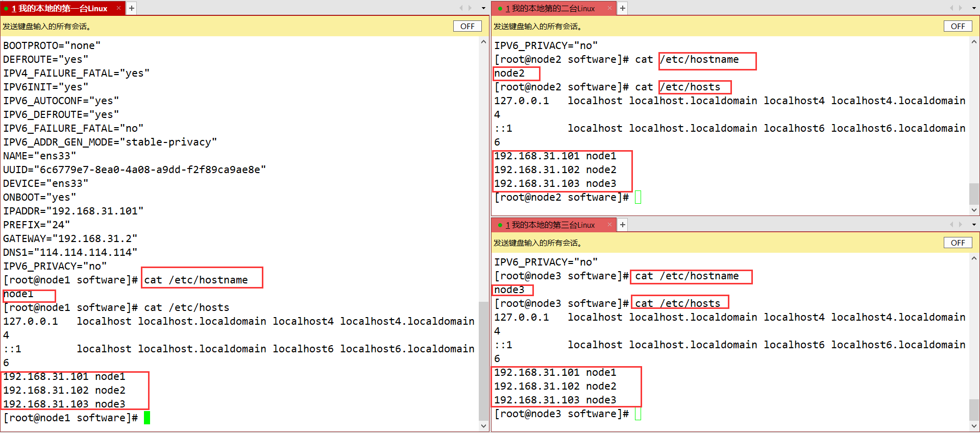
Task: Click scroll-down arrow of node2 terminal scrollbar
Action: [974, 210]
